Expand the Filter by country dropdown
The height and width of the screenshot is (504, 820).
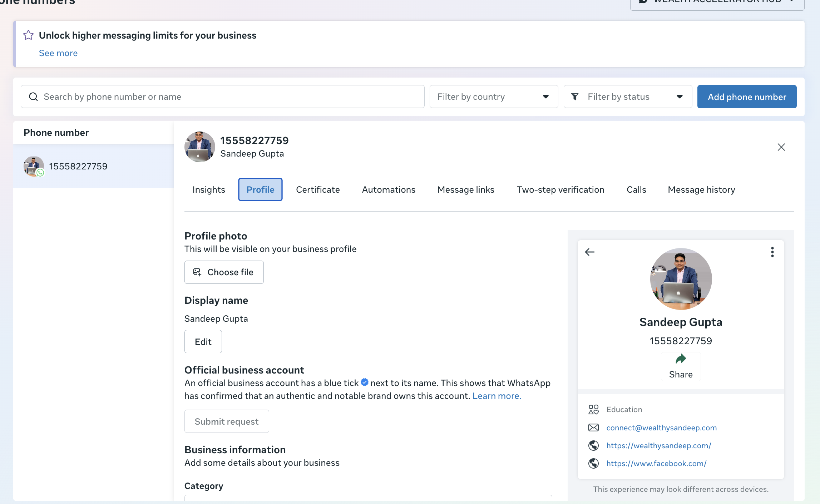494,97
